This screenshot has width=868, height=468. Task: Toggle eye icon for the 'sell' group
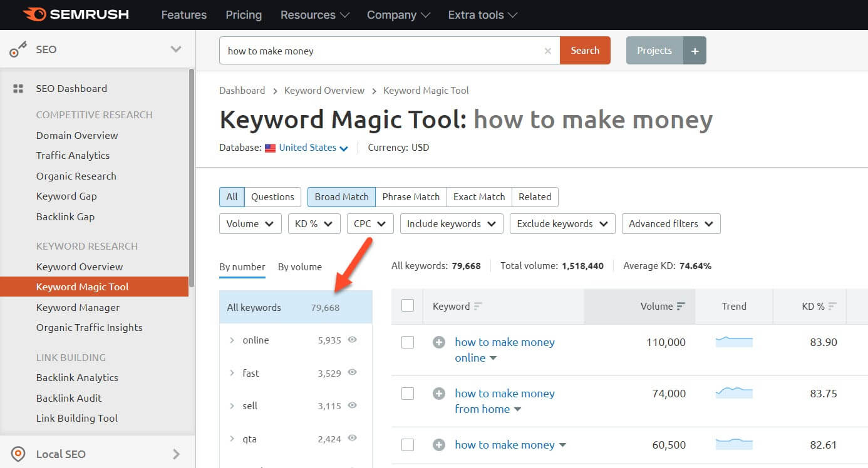tap(353, 405)
